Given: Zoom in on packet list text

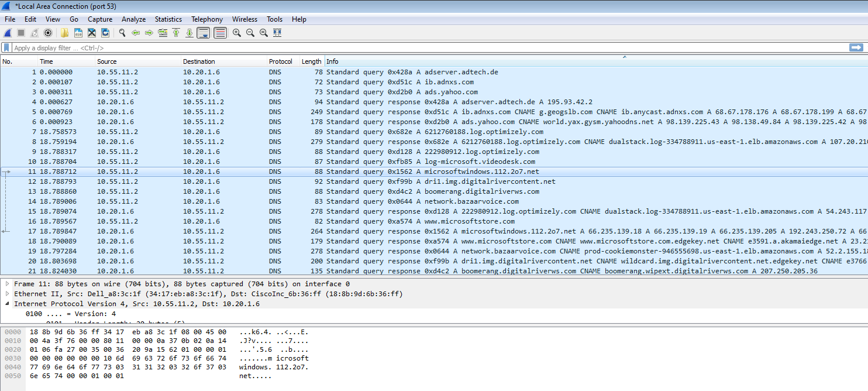Looking at the screenshot, I should point(237,33).
